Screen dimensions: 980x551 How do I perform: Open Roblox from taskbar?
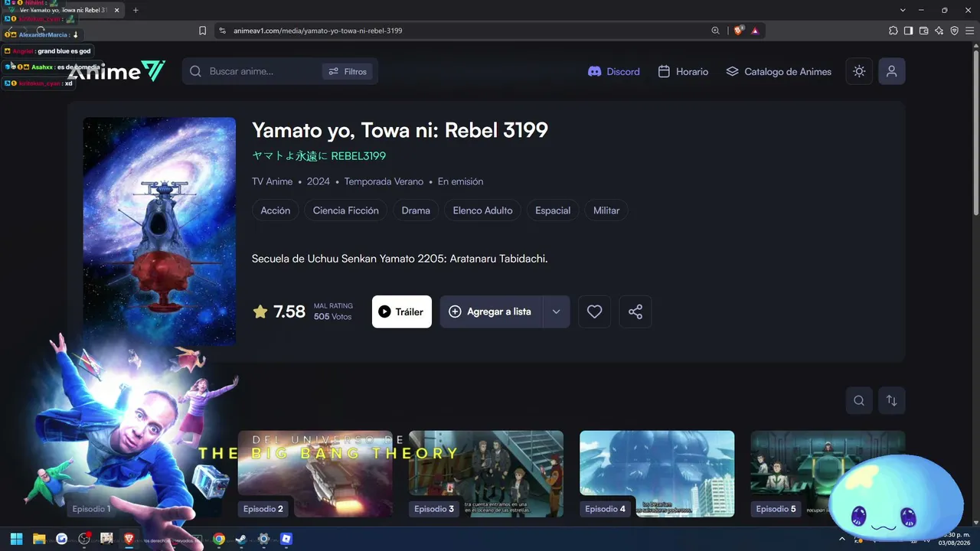point(286,539)
